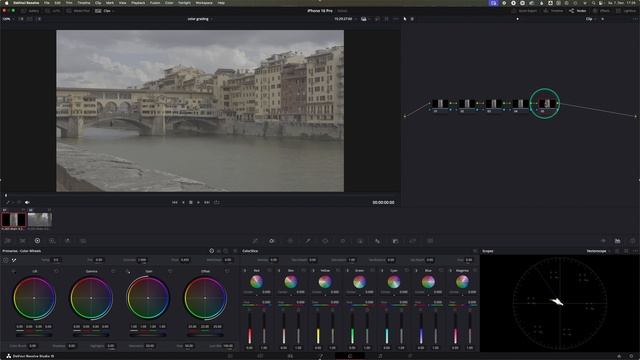The height and width of the screenshot is (360, 640).
Task: Open the Keyframes panel icon
Action: (x=603, y=241)
